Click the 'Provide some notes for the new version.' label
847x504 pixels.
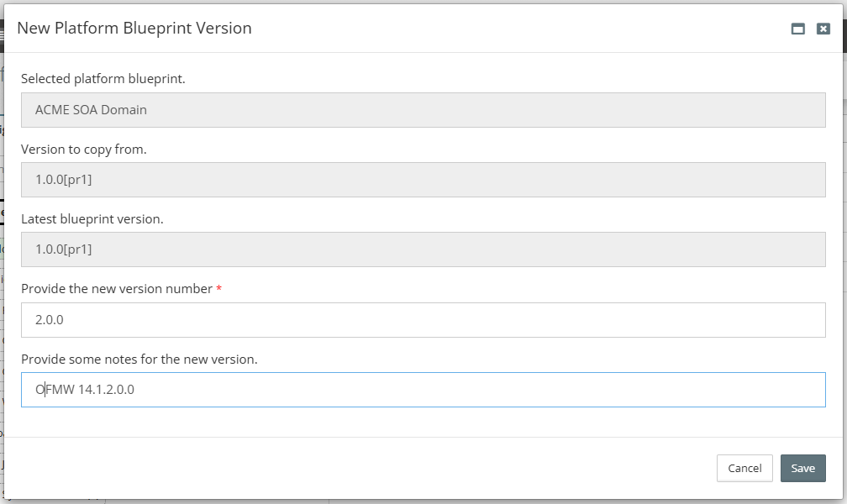(x=139, y=360)
